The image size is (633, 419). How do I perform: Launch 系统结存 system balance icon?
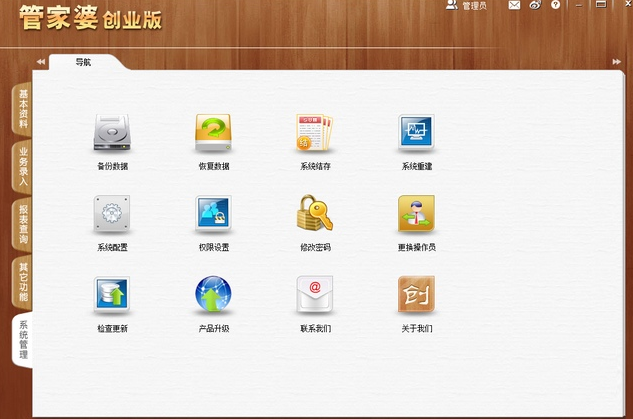[315, 133]
